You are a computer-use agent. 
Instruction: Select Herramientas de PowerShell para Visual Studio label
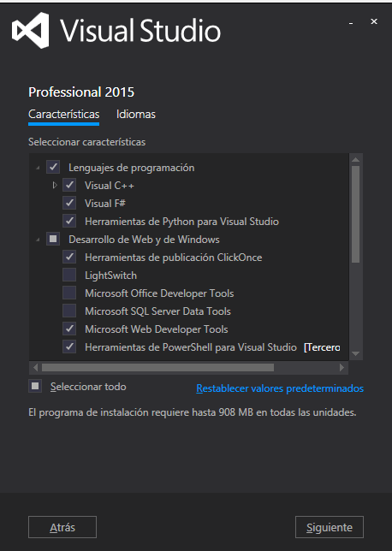pyautogui.click(x=191, y=347)
